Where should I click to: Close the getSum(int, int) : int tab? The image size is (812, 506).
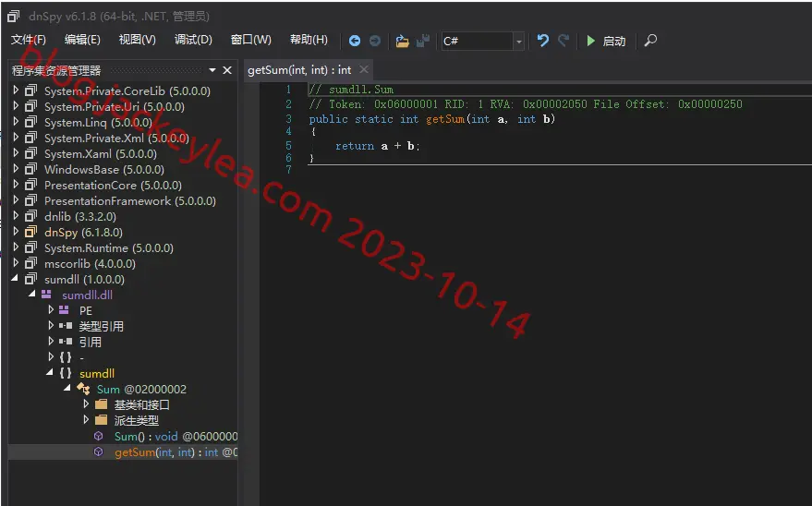click(x=364, y=69)
